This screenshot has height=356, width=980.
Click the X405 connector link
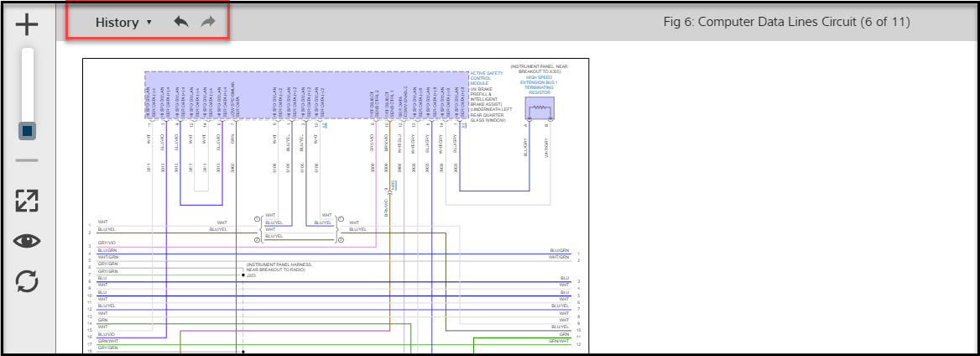click(394, 183)
